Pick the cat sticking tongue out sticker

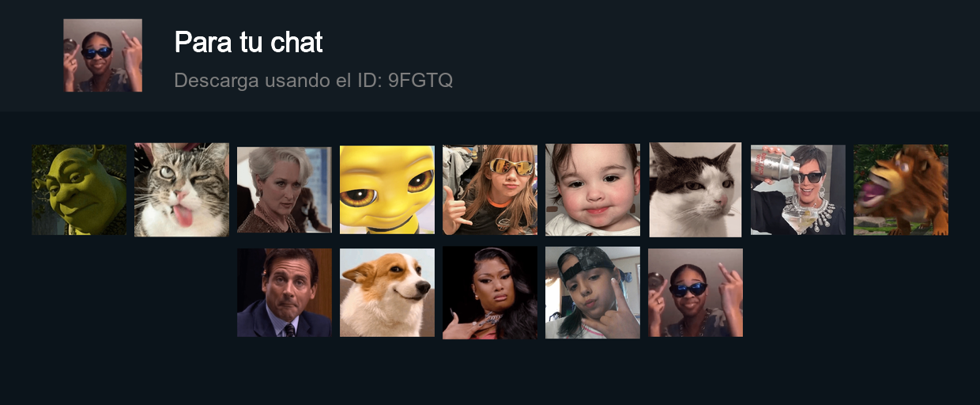coord(182,190)
